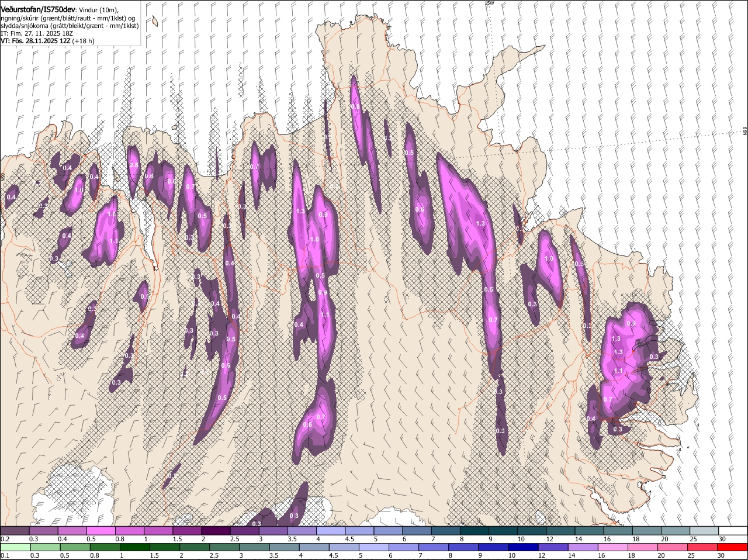Click the '25' label in top legend row
This screenshot has height=560, width=748.
[694, 539]
